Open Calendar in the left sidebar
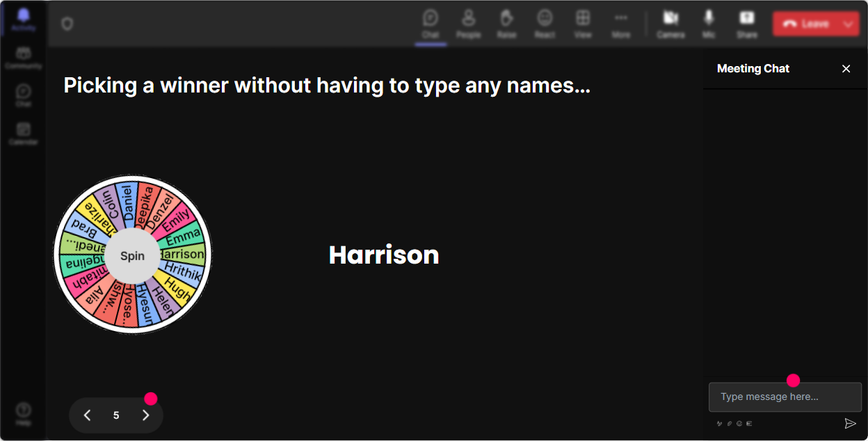 (x=23, y=134)
